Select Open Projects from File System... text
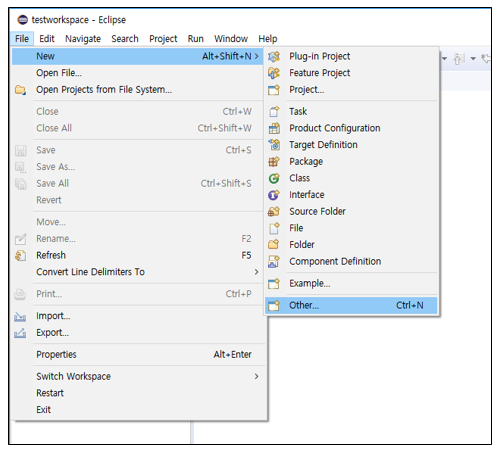The image size is (498, 452). [x=104, y=90]
